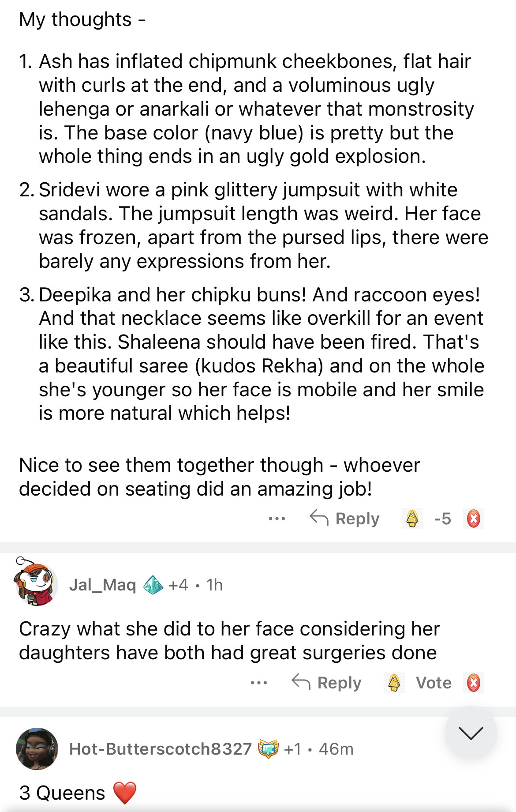Reply to the "My thoughts" comment

[x=344, y=519]
